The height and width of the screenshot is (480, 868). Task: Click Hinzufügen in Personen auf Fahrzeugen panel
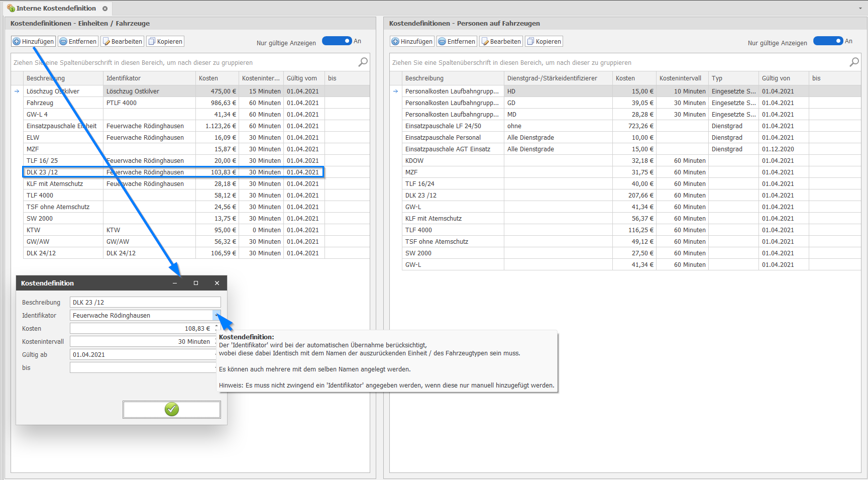tap(412, 42)
